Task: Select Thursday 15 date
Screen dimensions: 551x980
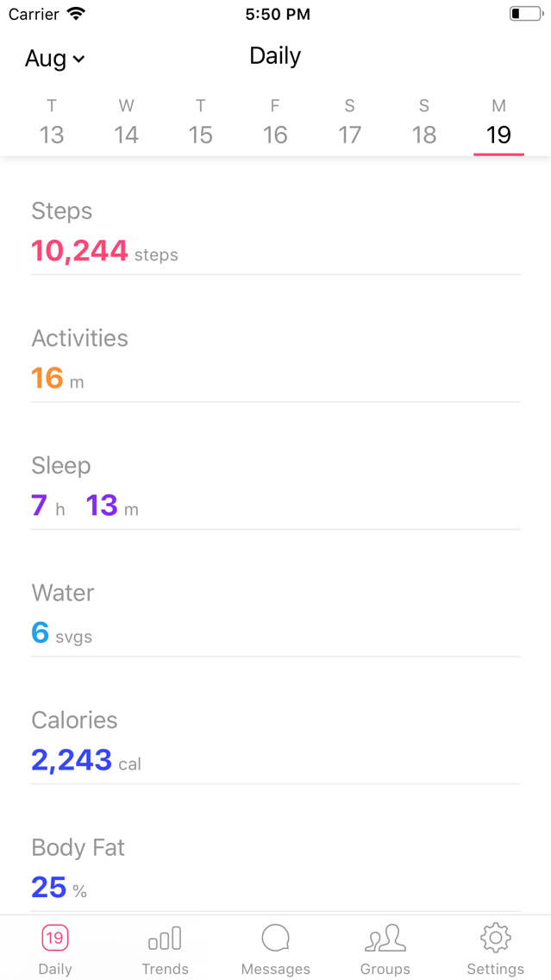Action: pos(201,122)
